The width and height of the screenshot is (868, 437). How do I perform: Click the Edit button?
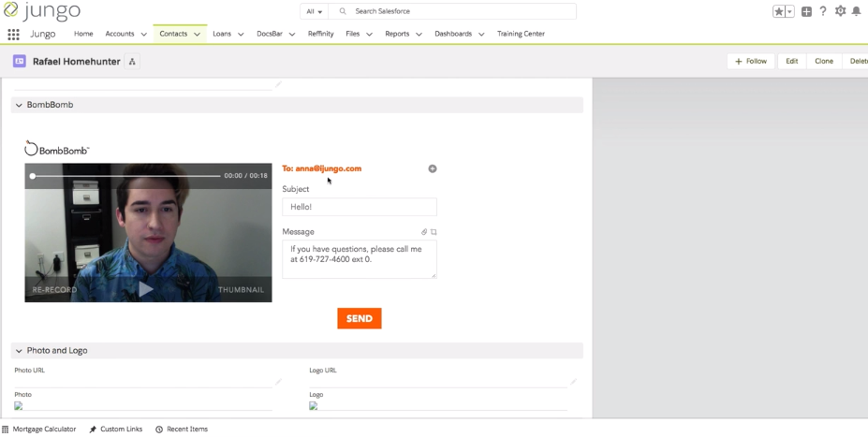tap(791, 62)
